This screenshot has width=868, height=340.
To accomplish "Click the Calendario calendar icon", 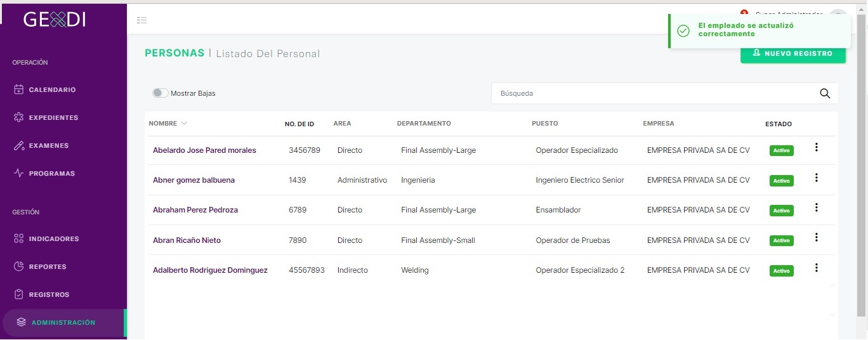I will tap(19, 89).
